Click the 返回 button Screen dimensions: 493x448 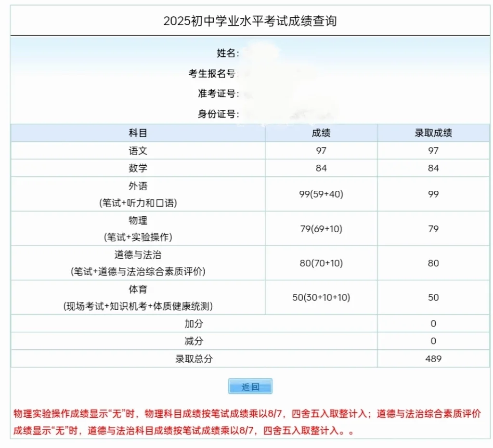coord(251,386)
